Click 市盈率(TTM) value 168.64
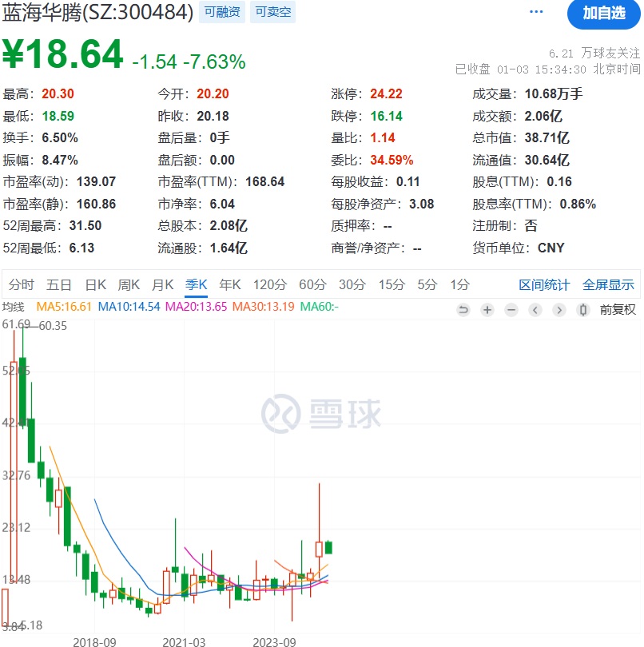This screenshot has width=644, height=647. [265, 182]
